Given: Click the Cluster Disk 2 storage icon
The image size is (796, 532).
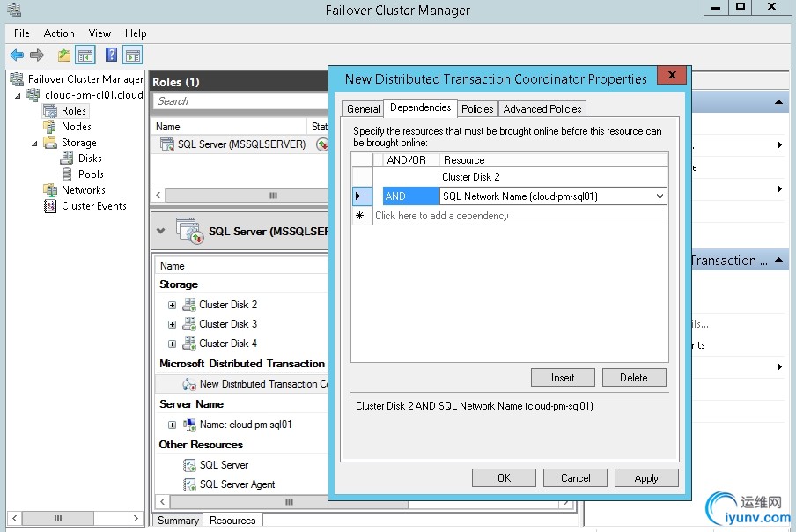Looking at the screenshot, I should pyautogui.click(x=189, y=305).
